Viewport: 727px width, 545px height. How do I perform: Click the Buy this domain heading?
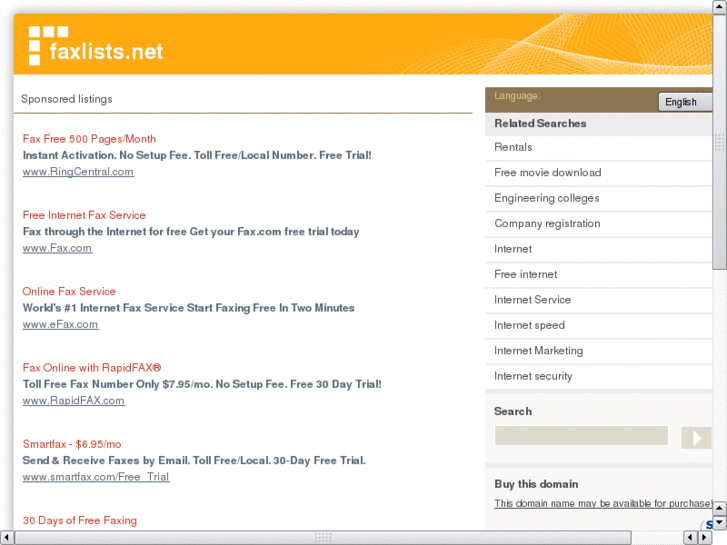[x=536, y=484]
